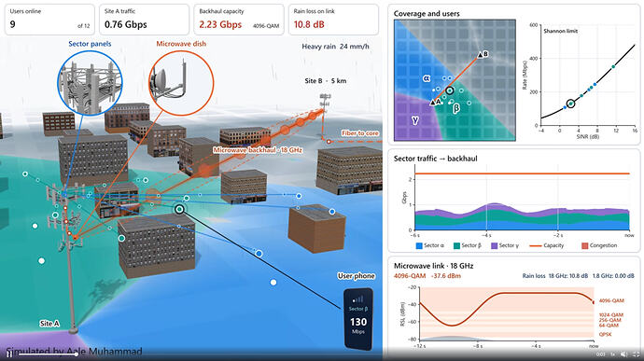Open the User phone 130 Mbps widget

[x=358, y=319]
